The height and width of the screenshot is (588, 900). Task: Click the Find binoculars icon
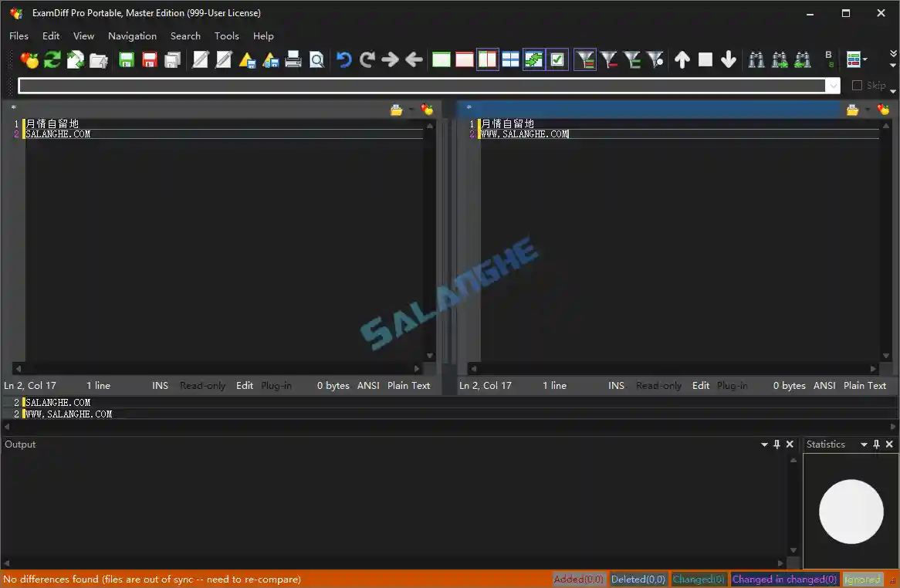[756, 59]
